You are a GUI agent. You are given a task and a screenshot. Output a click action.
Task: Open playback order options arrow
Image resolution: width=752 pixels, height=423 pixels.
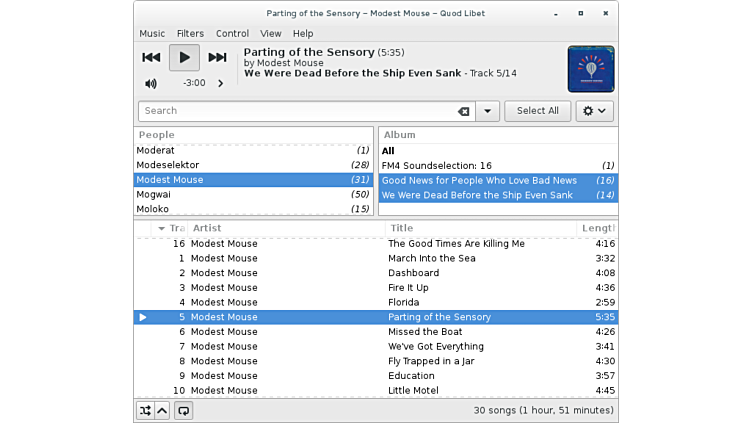(x=162, y=411)
